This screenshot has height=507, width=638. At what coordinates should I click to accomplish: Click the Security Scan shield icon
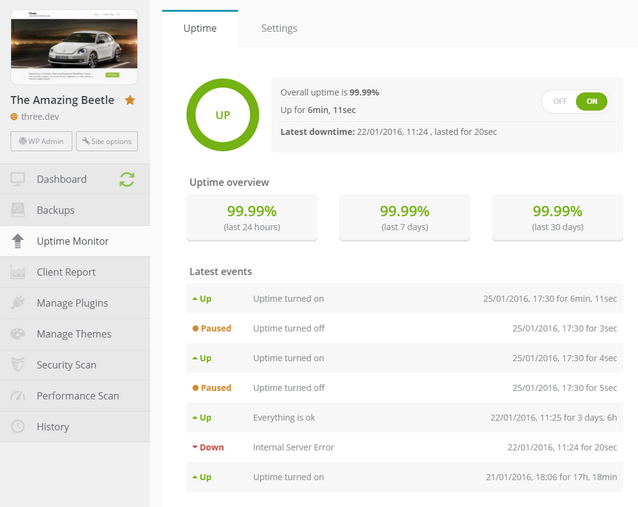18,365
